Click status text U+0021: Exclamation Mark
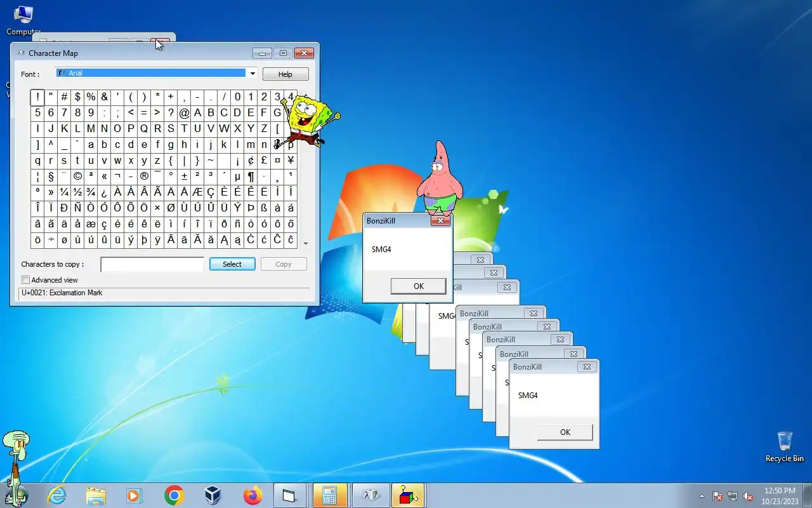The width and height of the screenshot is (812, 508). (x=62, y=293)
